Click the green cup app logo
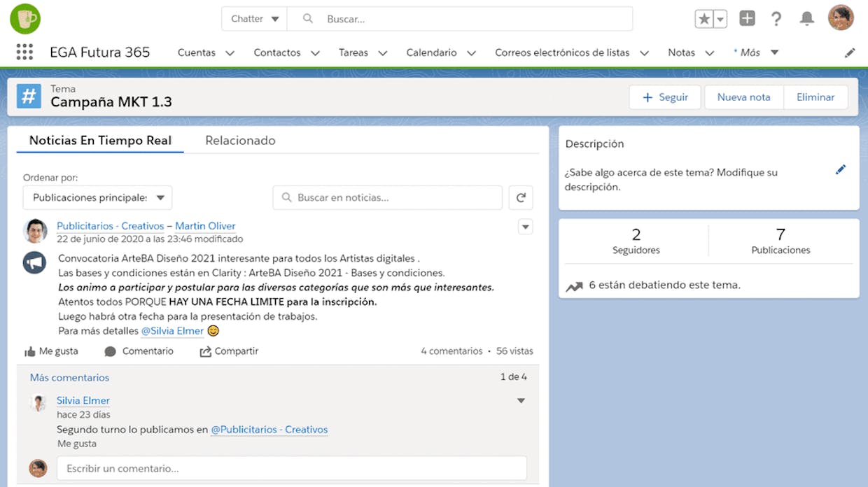 click(x=25, y=19)
